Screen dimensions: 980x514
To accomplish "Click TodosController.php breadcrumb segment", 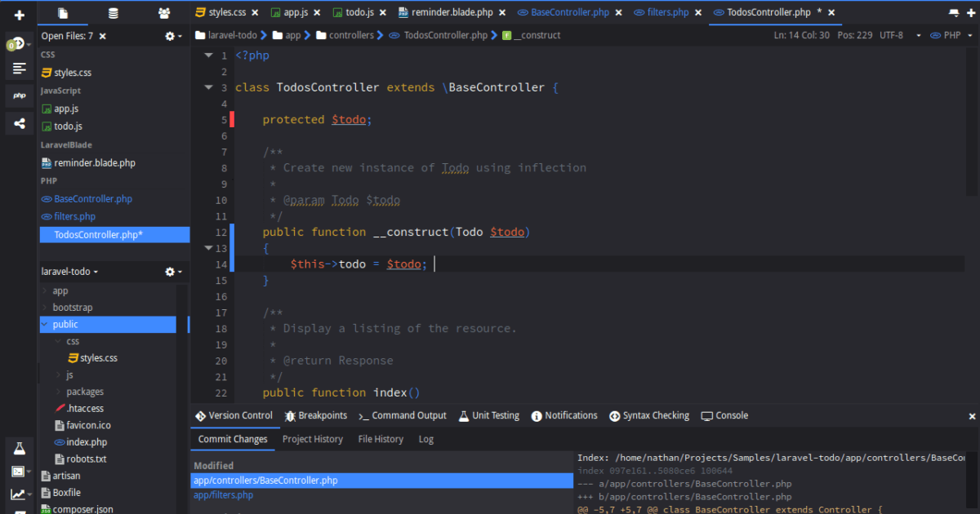I will [439, 36].
